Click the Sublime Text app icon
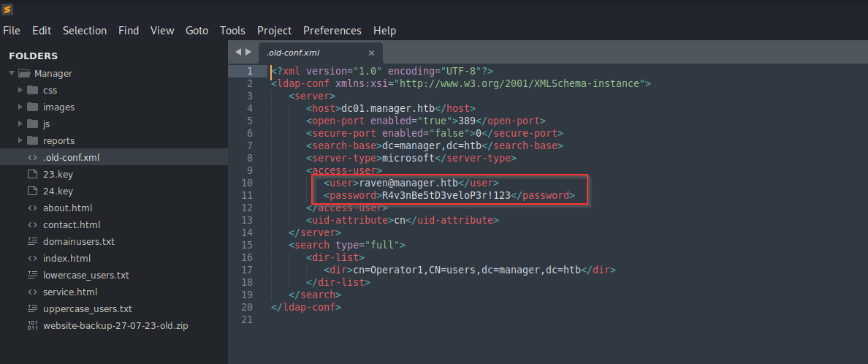The width and height of the screenshot is (868, 364). (7, 10)
